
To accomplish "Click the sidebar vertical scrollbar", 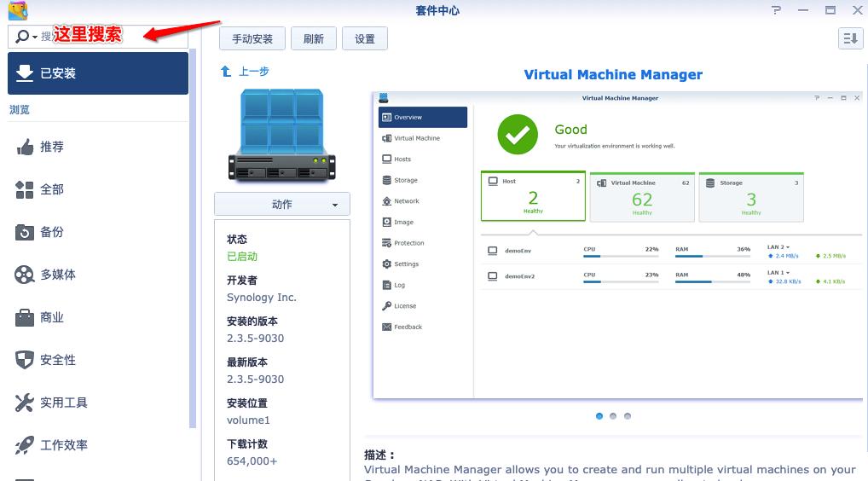I will 193,238.
